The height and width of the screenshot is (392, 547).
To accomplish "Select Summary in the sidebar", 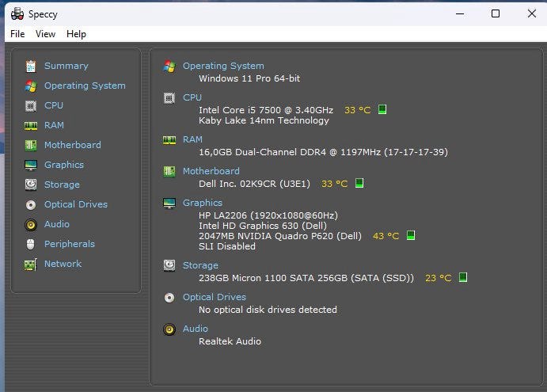I will click(66, 66).
